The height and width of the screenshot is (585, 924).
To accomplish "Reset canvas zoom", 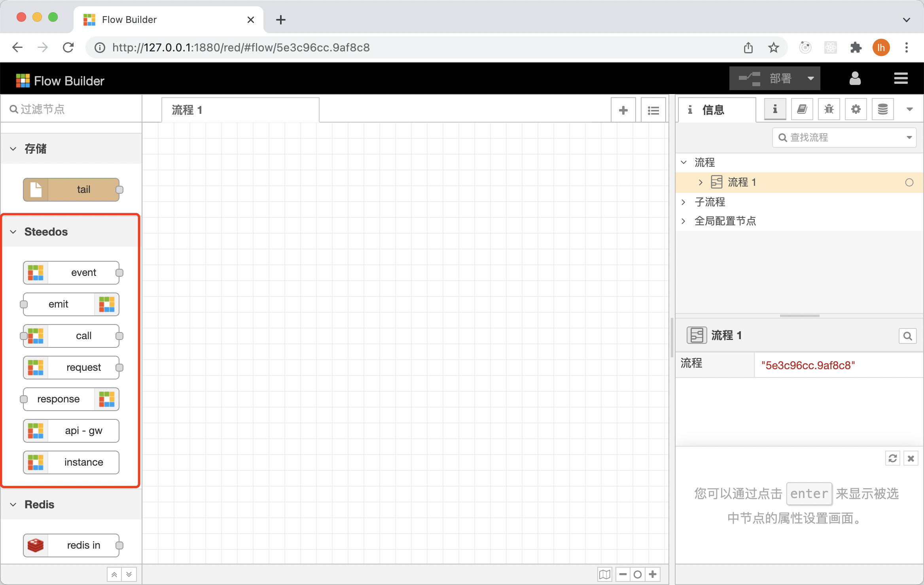I will (x=638, y=574).
